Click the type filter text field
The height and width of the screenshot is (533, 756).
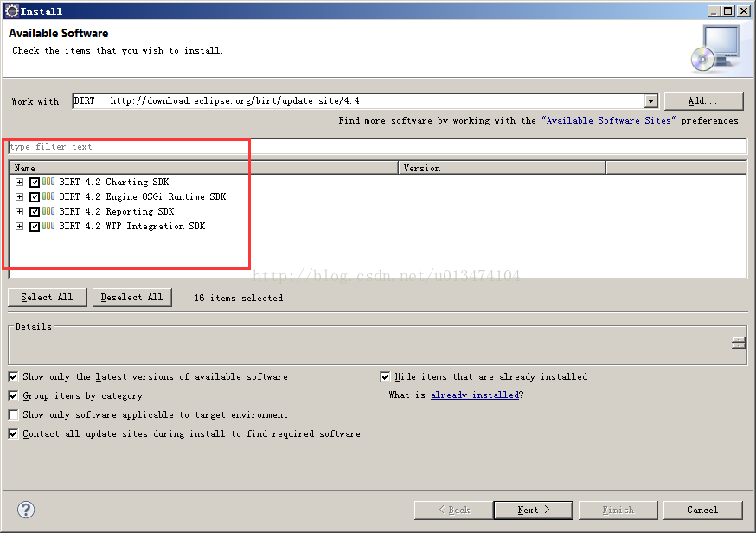tap(377, 146)
